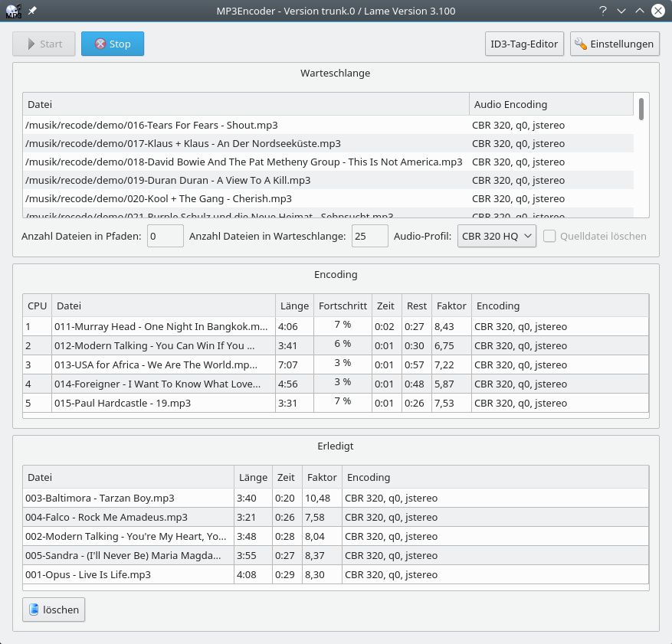Viewport: 672px width, 644px height.
Task: Click the Faktor header in Encoding table
Action: [x=451, y=306]
